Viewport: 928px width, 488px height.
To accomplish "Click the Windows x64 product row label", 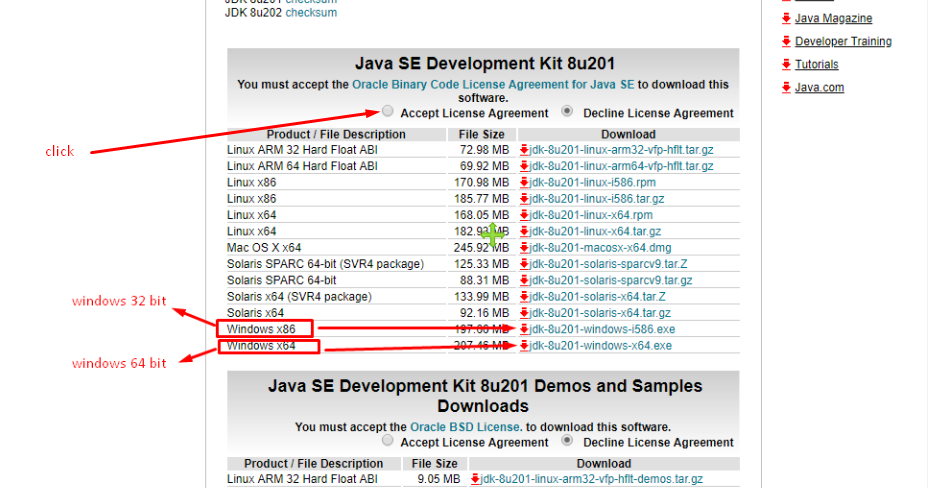I will tap(261, 345).
